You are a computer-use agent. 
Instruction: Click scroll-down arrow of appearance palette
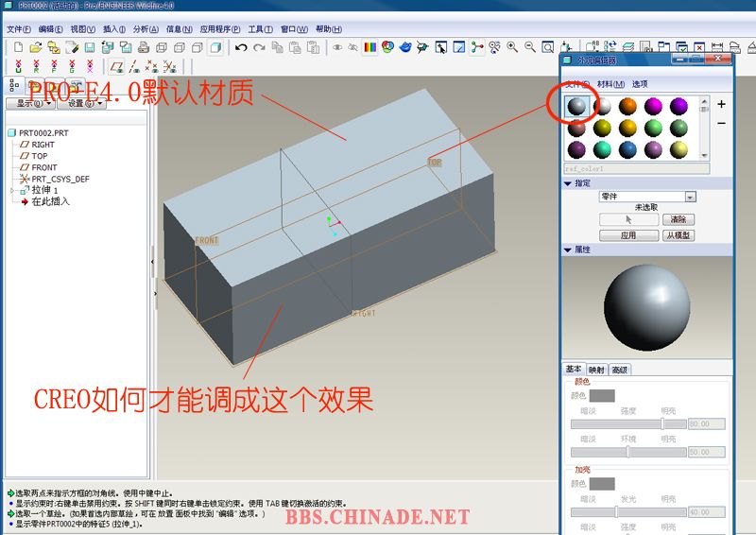point(704,155)
